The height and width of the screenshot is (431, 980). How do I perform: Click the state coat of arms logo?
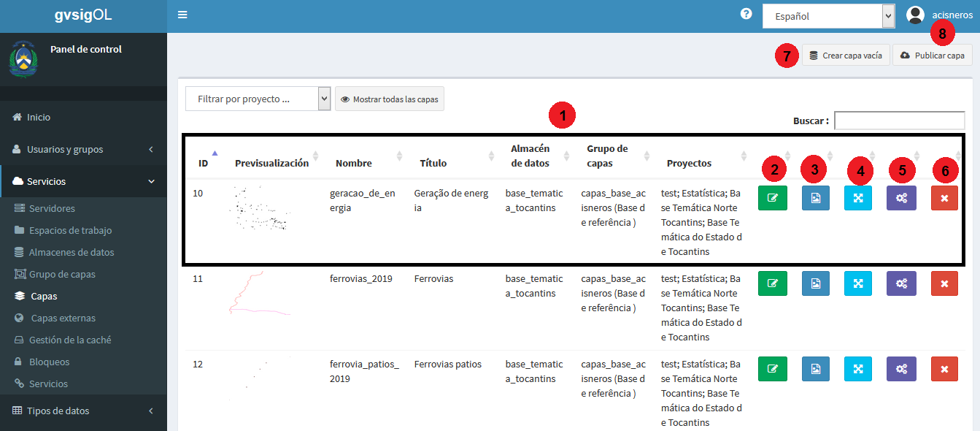coord(23,60)
